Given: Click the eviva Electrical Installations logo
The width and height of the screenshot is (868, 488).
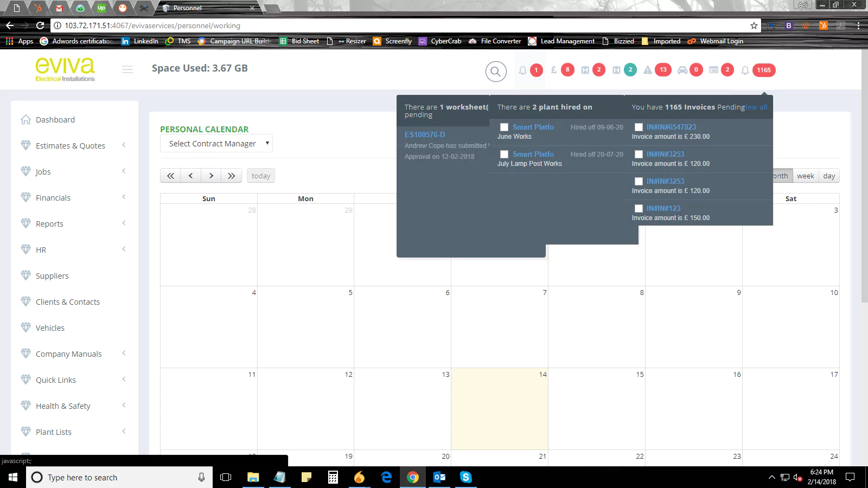Looking at the screenshot, I should pyautogui.click(x=65, y=69).
